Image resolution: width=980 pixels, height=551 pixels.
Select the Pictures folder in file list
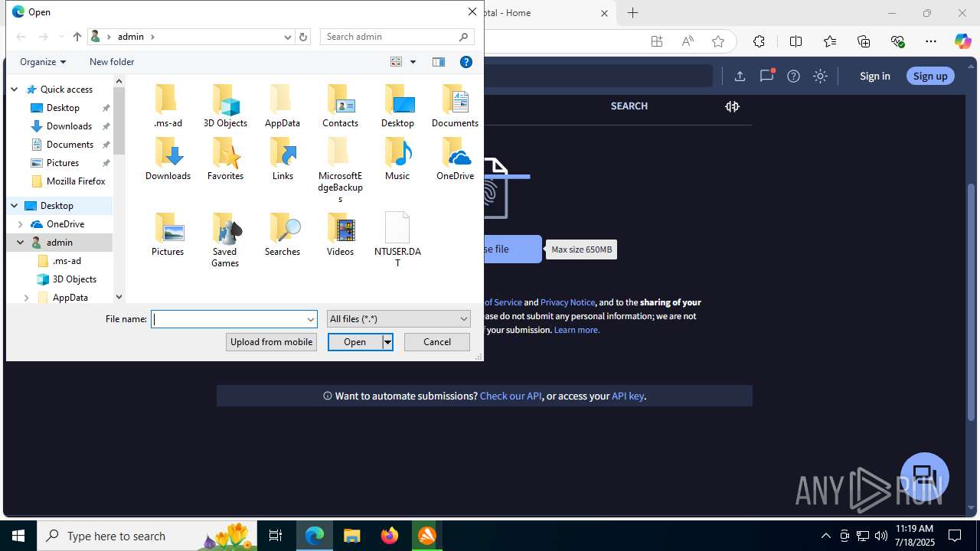coord(168,234)
